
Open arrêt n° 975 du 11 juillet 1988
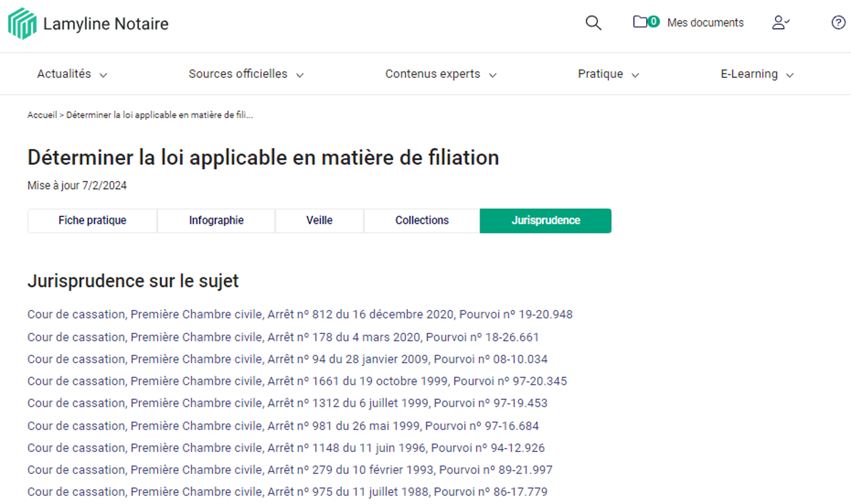tap(287, 492)
